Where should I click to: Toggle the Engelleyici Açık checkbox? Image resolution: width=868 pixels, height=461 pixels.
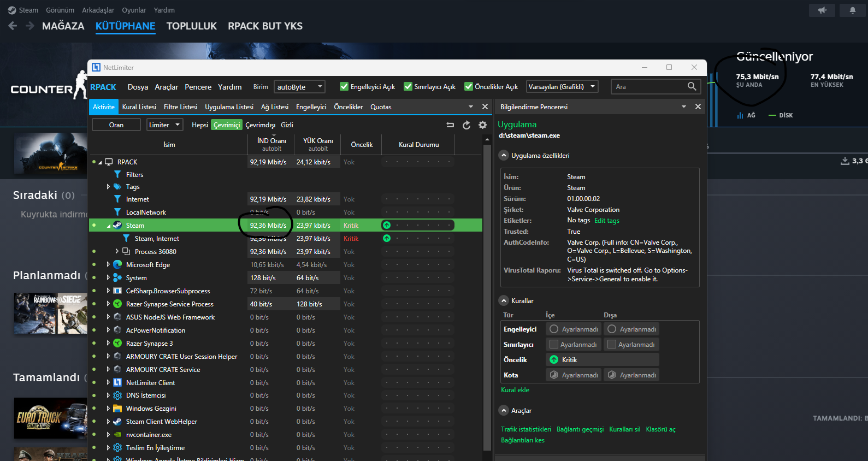click(x=344, y=86)
